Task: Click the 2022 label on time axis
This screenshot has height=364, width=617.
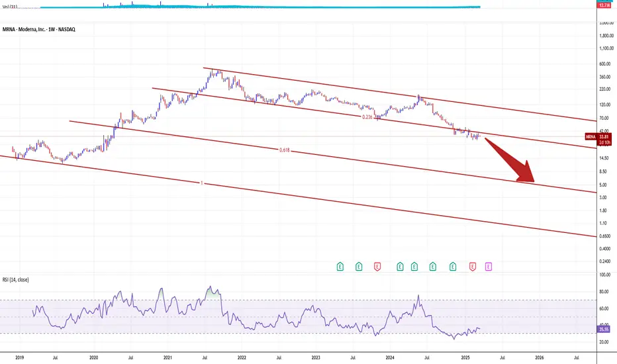Action: (242, 357)
